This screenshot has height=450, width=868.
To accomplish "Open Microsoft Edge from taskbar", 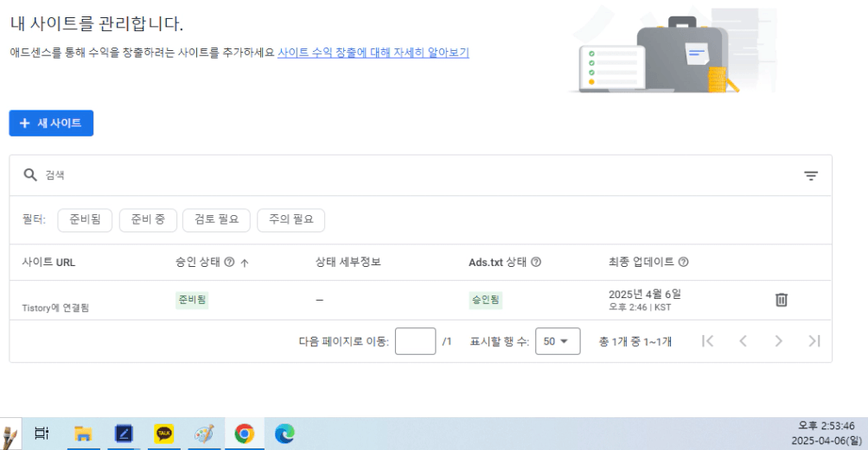I will pyautogui.click(x=284, y=434).
